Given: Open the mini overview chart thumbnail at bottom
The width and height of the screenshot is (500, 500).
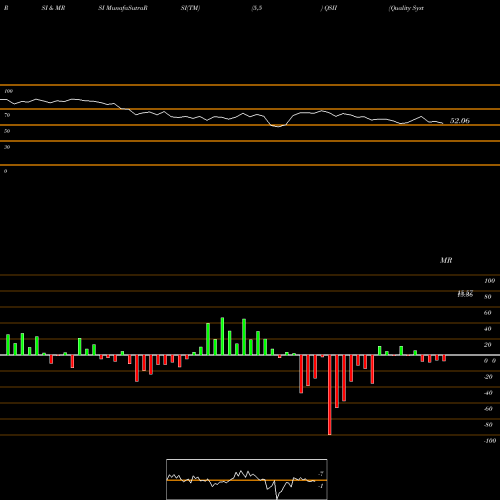Looking at the screenshot, I should click(247, 479).
